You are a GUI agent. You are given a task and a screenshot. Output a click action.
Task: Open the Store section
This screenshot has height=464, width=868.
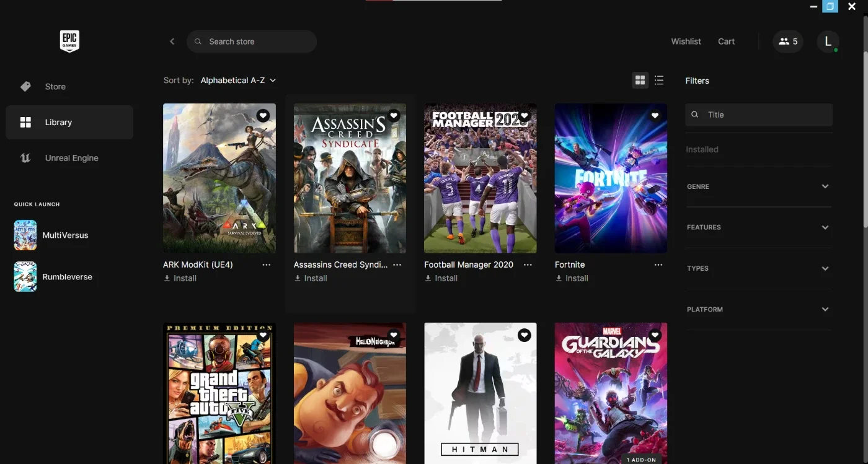(x=69, y=87)
